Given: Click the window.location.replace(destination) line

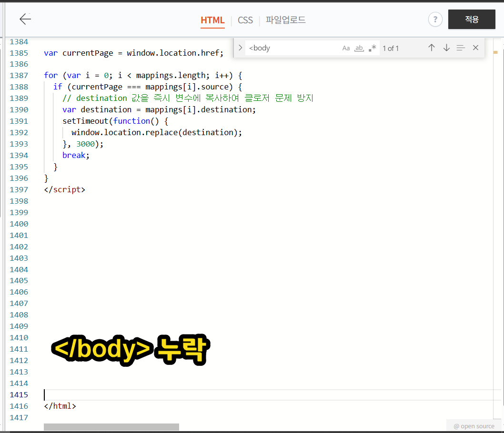Looking at the screenshot, I should 157,133.
